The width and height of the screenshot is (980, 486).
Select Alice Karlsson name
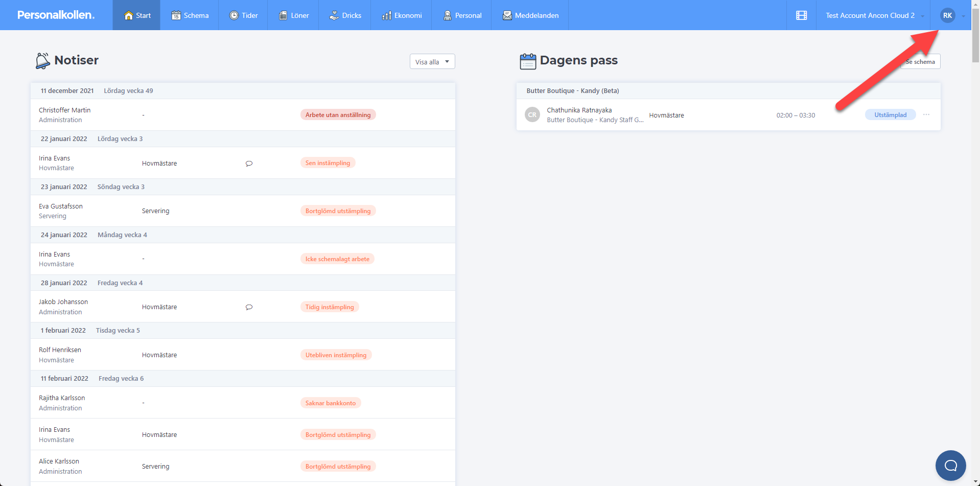coord(59,461)
